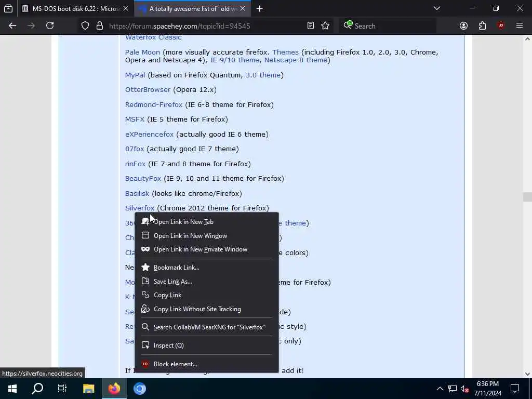Open the Basilisk link
This screenshot has height=399, width=532.
pos(137,193)
